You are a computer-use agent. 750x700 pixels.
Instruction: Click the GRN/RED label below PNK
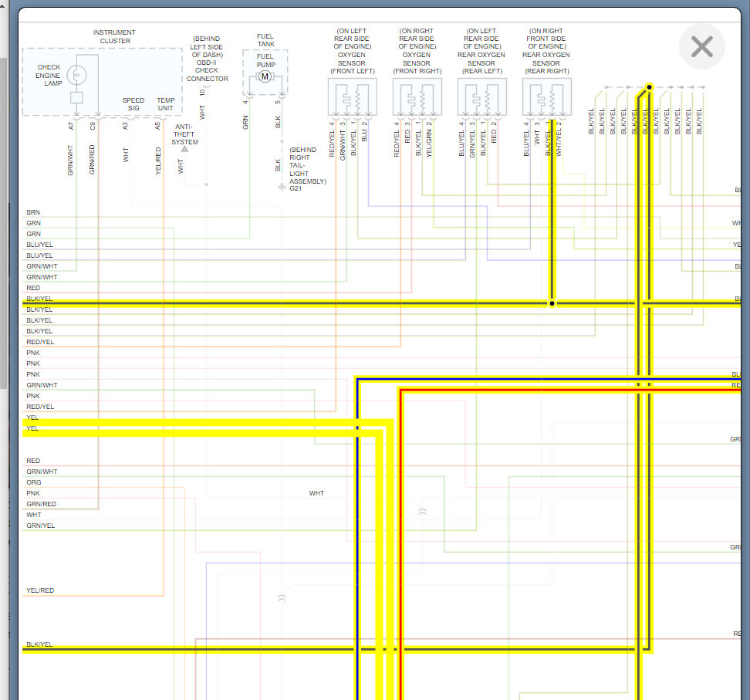[41, 504]
